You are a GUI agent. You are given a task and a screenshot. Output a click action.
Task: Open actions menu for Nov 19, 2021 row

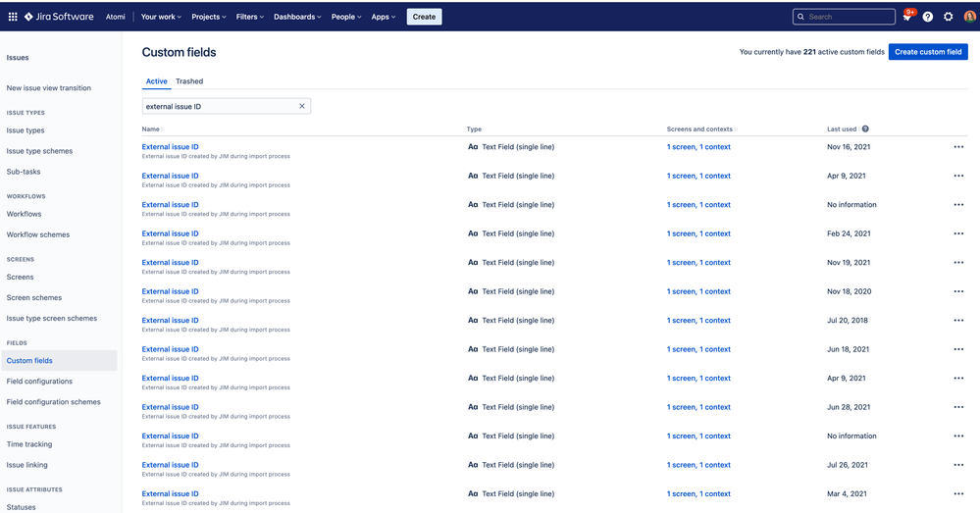pyautogui.click(x=958, y=263)
